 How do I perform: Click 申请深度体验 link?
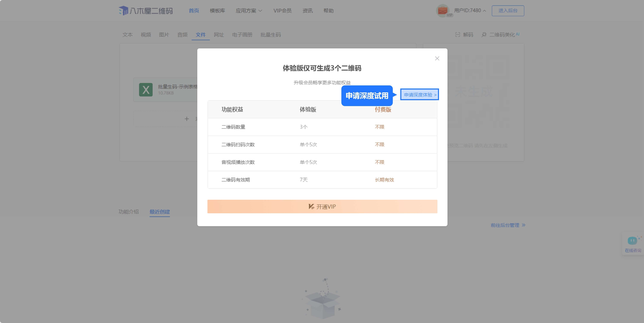pos(419,95)
